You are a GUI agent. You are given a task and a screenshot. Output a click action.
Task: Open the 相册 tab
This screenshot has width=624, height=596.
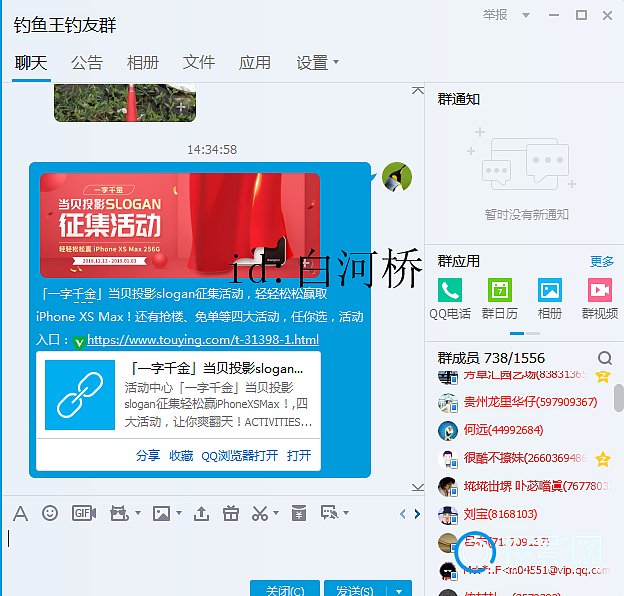click(x=143, y=62)
